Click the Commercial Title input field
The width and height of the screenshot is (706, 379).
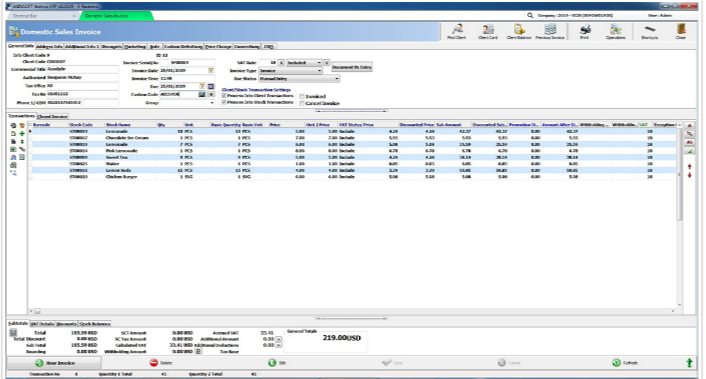[x=82, y=69]
